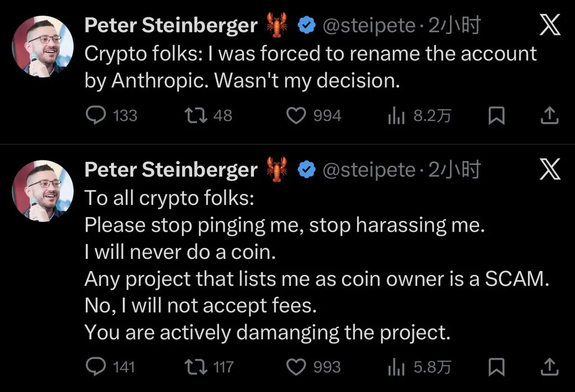This screenshot has width=575, height=392.
Task: Open the avatar on the second tweet
Action: pos(43,191)
